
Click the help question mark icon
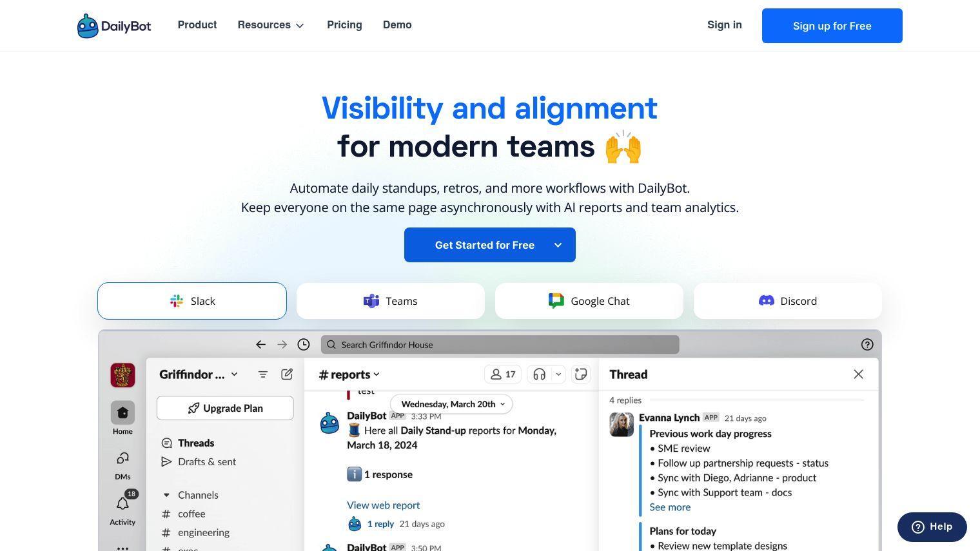(x=867, y=345)
